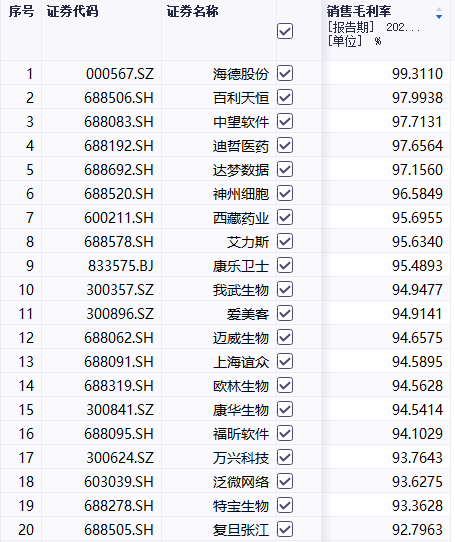
Task: Uncheck the checkbox for 海德股份
Action: [x=285, y=73]
